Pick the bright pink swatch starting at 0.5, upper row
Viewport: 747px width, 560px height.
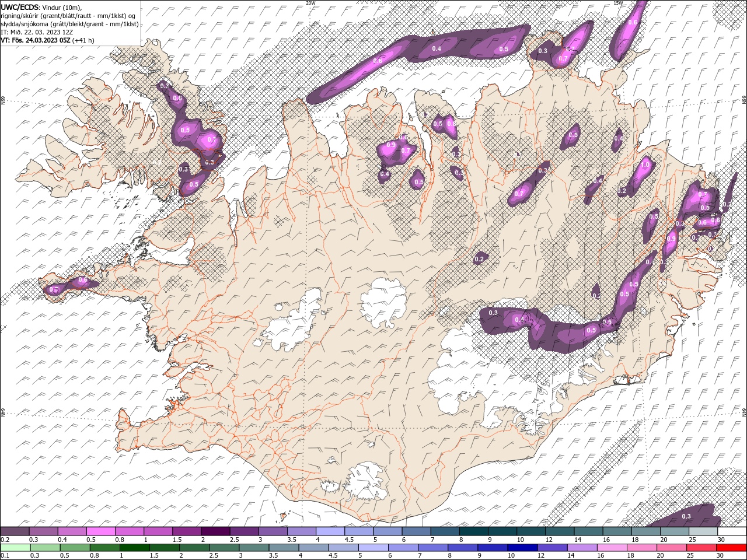[x=100, y=531]
